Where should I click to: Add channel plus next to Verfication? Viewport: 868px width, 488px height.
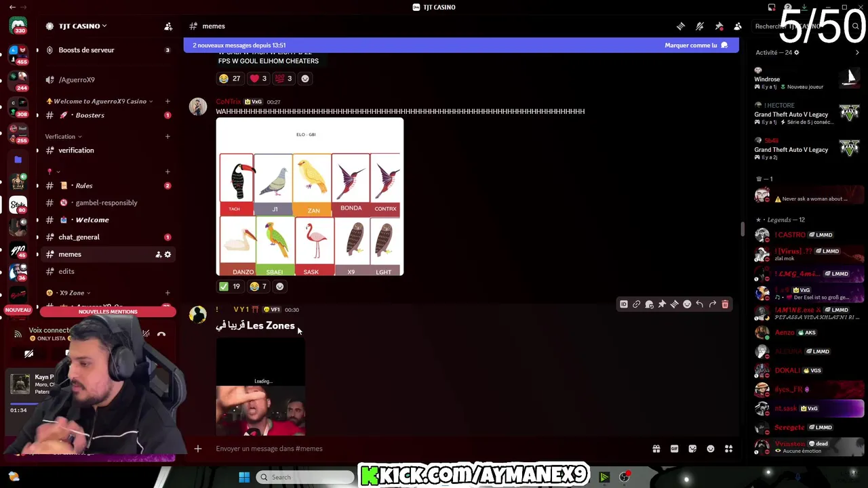[x=167, y=136]
